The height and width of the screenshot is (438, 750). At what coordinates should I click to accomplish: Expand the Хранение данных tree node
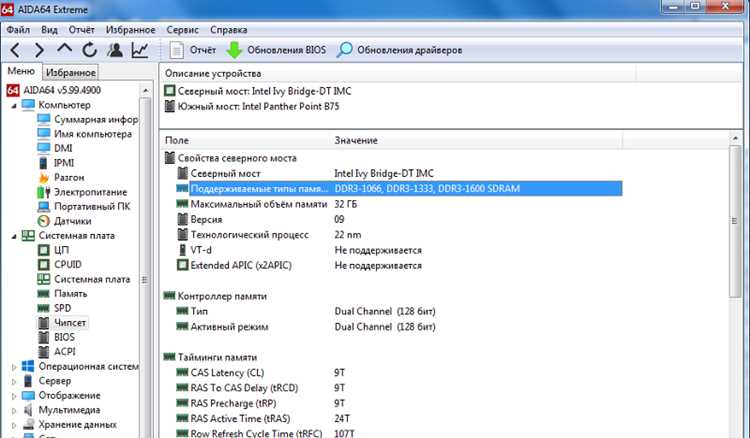14,425
